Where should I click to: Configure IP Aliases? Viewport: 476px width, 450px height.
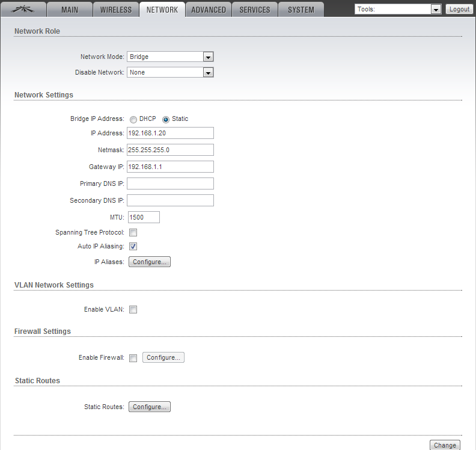150,262
